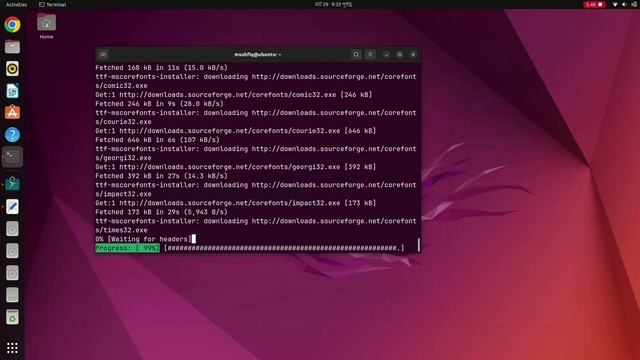The image size is (640, 360).
Task: Open the Files manager in the dock
Action: pyautogui.click(x=12, y=47)
